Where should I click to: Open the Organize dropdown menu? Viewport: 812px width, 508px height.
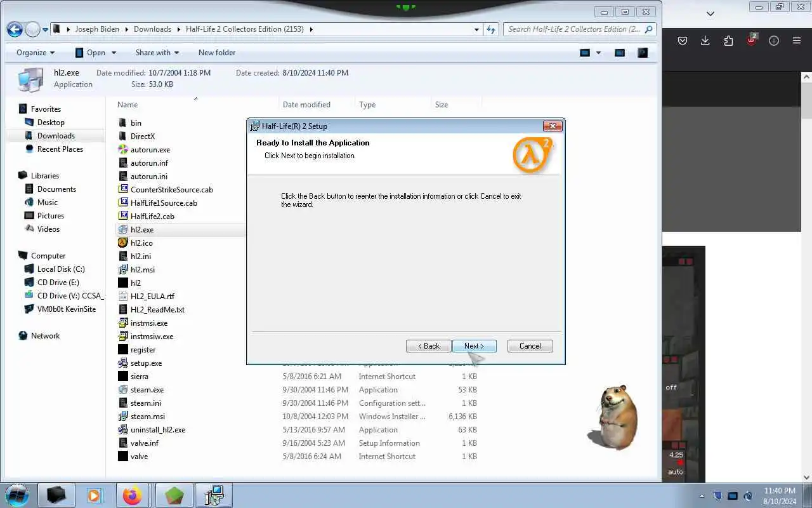pos(36,53)
